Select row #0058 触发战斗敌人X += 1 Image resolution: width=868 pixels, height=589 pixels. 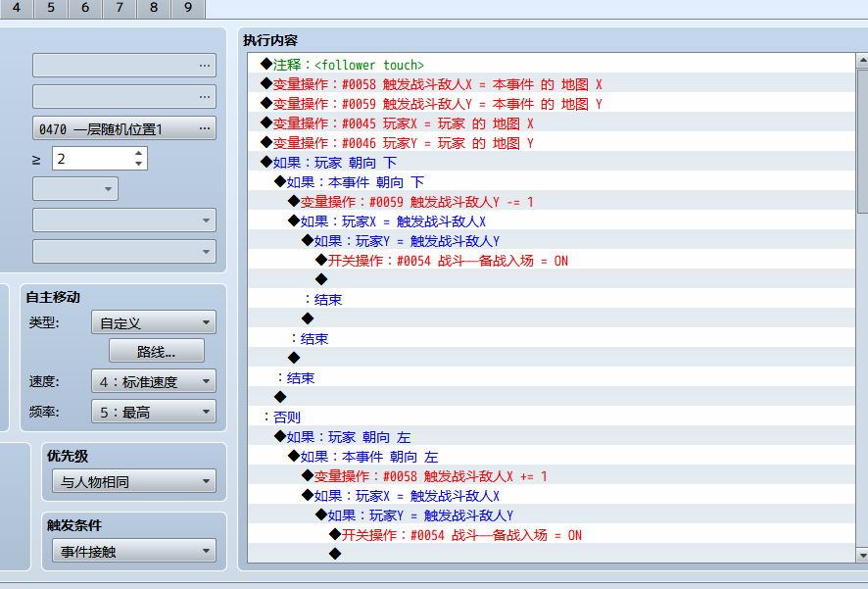552,476
